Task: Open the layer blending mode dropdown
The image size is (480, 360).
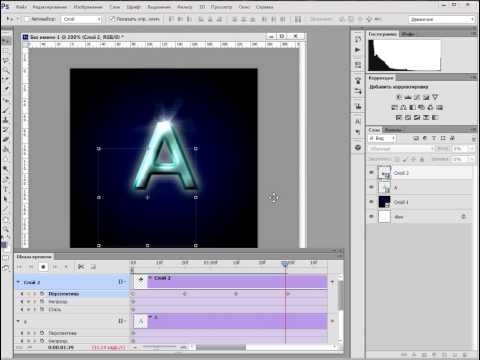Action: click(x=401, y=149)
